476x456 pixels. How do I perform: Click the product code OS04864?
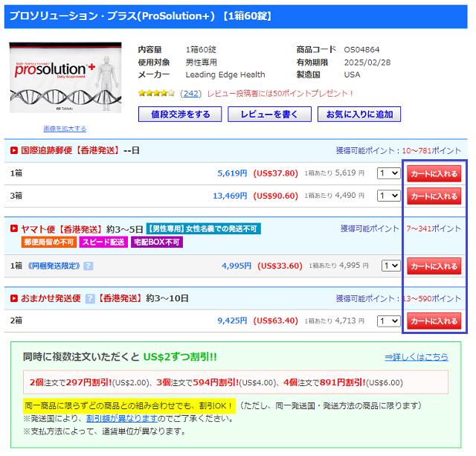click(361, 50)
